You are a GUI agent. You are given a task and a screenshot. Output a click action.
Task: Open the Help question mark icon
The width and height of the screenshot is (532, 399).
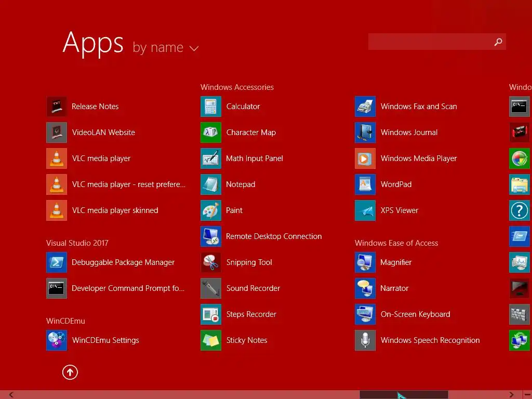pyautogui.click(x=520, y=210)
